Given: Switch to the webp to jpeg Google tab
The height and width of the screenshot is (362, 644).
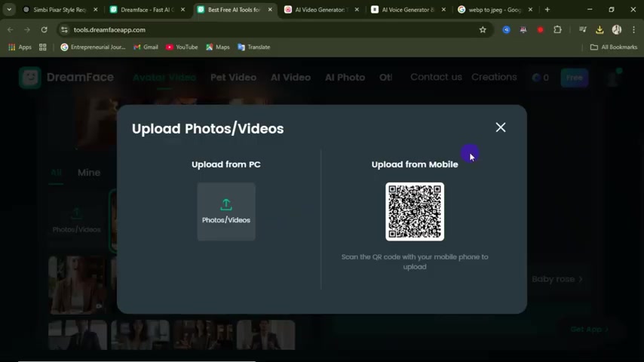Looking at the screenshot, I should (x=494, y=10).
